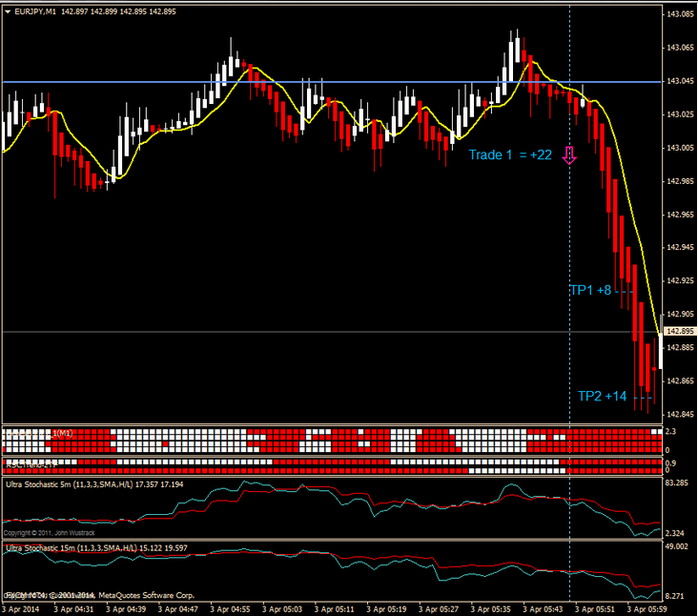Click price scale value 142.865
Viewport: 698px width, 616px height.
680,381
